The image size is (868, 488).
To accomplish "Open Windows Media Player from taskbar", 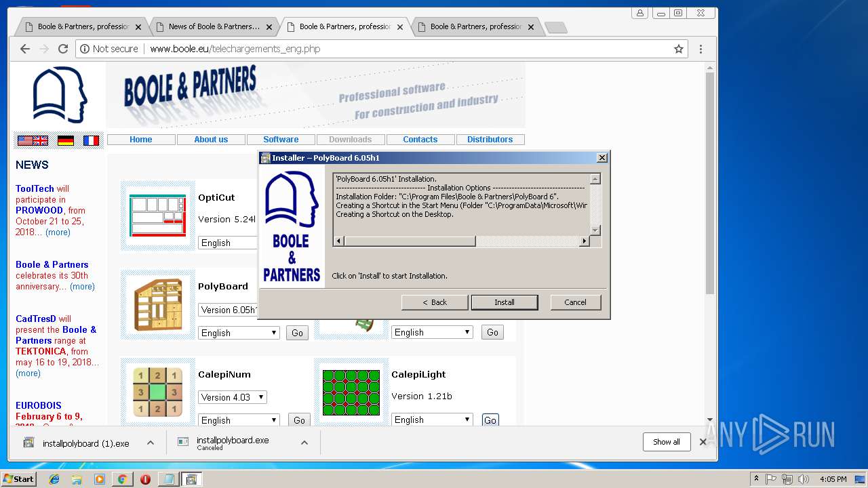I will click(100, 479).
